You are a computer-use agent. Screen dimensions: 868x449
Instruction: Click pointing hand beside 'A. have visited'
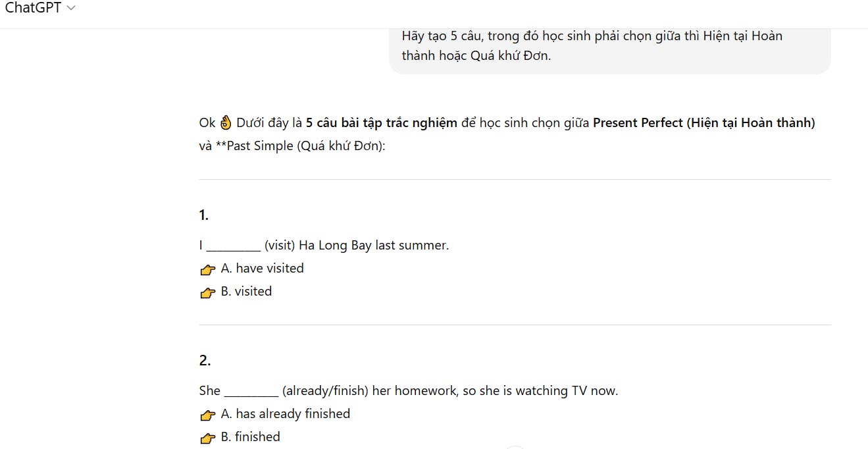[208, 269]
